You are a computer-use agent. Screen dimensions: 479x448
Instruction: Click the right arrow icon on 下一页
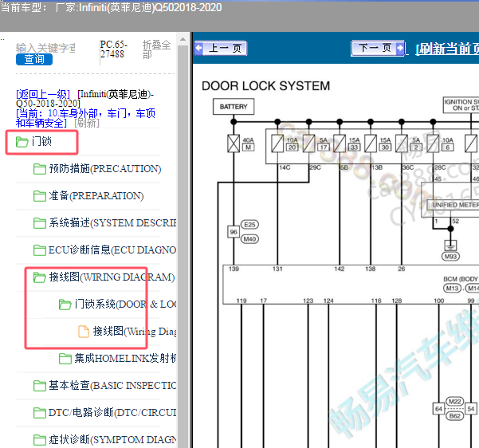(x=400, y=48)
